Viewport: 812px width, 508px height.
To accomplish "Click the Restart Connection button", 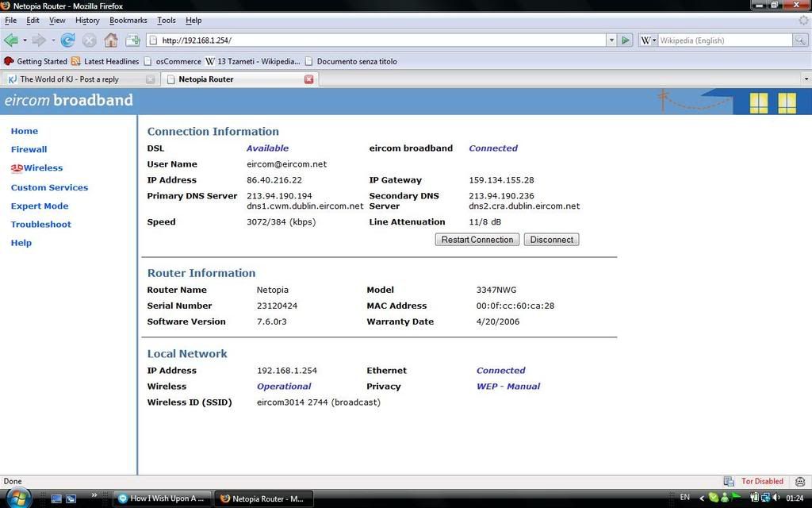I will 477,240.
